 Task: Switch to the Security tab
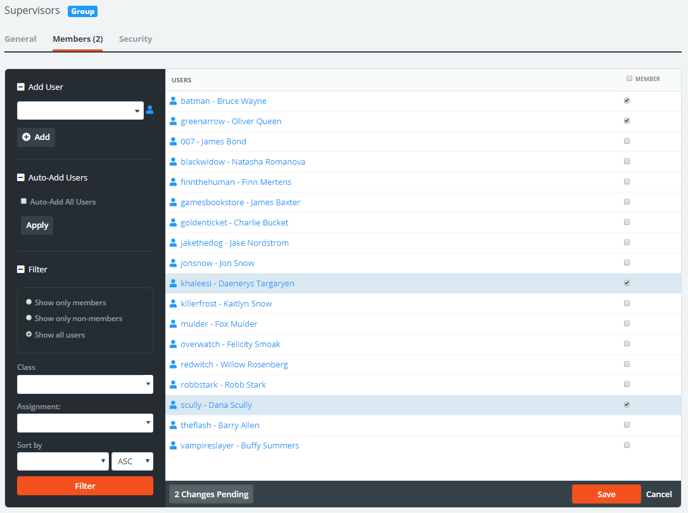coord(135,39)
